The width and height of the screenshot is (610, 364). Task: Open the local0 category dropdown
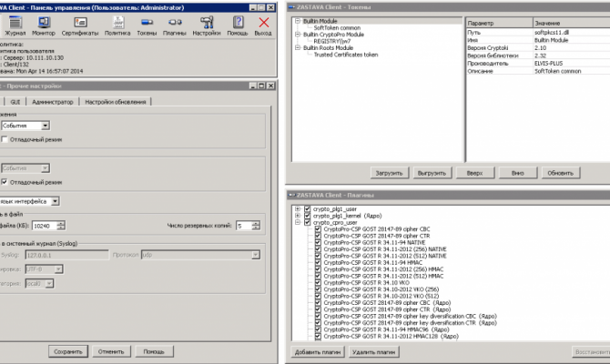pyautogui.click(x=39, y=284)
